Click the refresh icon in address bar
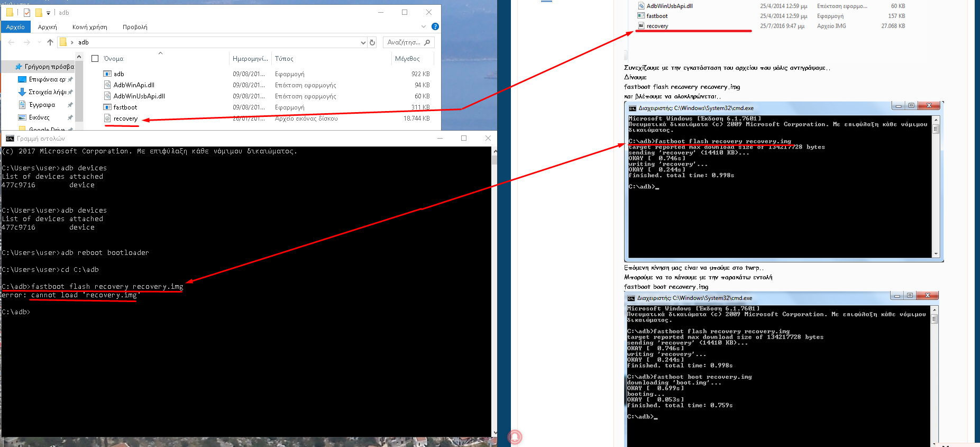980x447 pixels. click(x=372, y=42)
